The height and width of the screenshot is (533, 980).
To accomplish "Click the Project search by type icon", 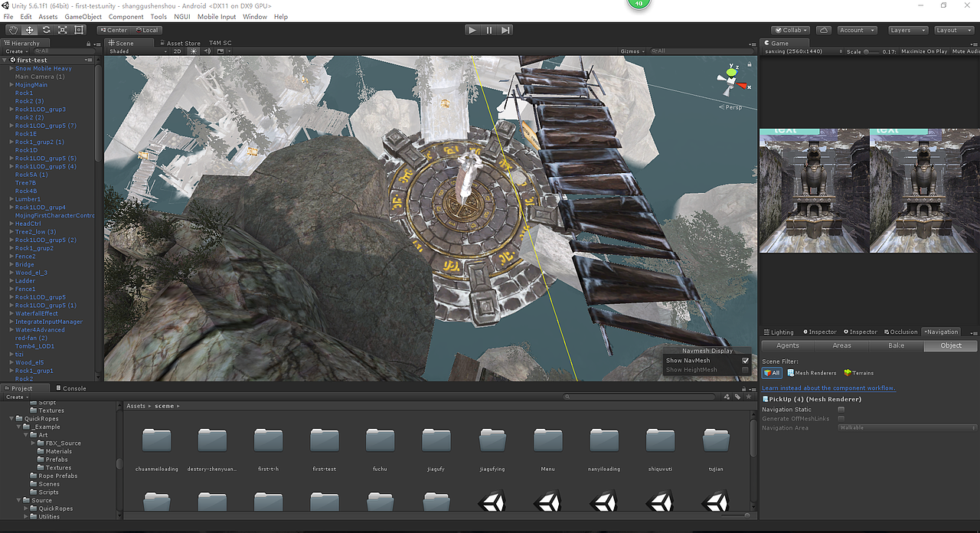I will [727, 397].
